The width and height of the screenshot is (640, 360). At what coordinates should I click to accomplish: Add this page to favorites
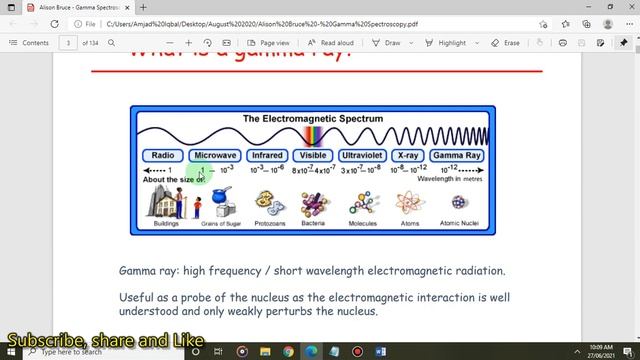pyautogui.click(x=543, y=24)
